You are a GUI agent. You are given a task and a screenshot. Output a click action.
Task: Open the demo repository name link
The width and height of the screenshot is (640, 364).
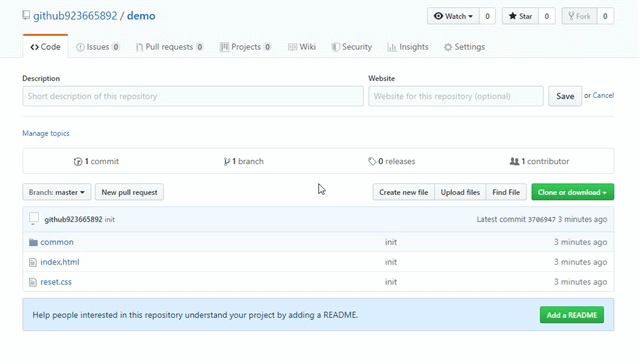click(141, 16)
